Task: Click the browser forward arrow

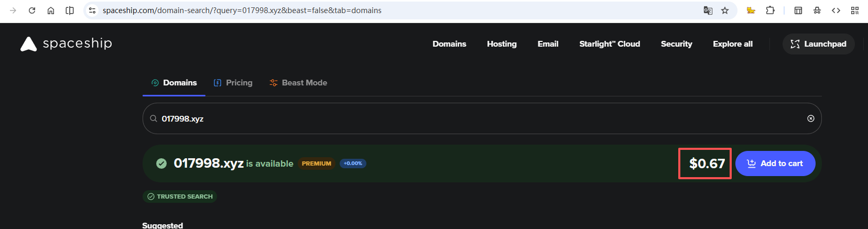Action: 13,10
